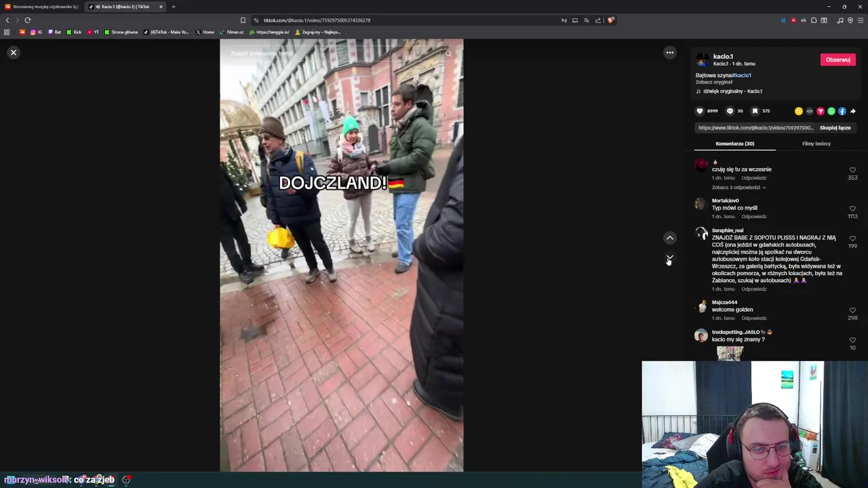Viewport: 868px width, 488px height.
Task: Click the yellow repost share icon
Action: 799,111
